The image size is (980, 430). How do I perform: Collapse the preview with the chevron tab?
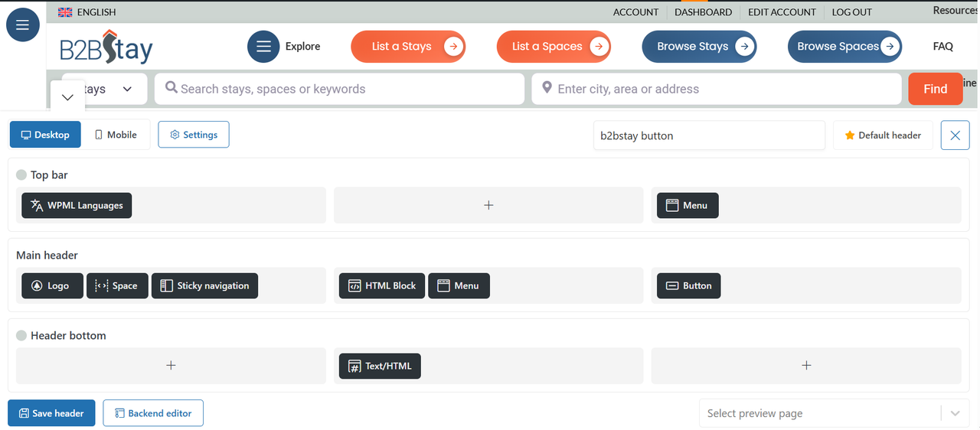pos(67,97)
